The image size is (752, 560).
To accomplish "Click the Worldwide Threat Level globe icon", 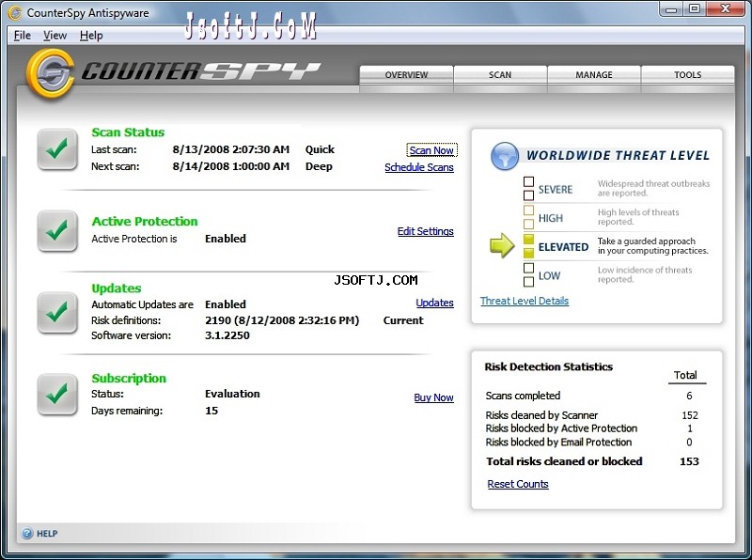I will pyautogui.click(x=505, y=156).
